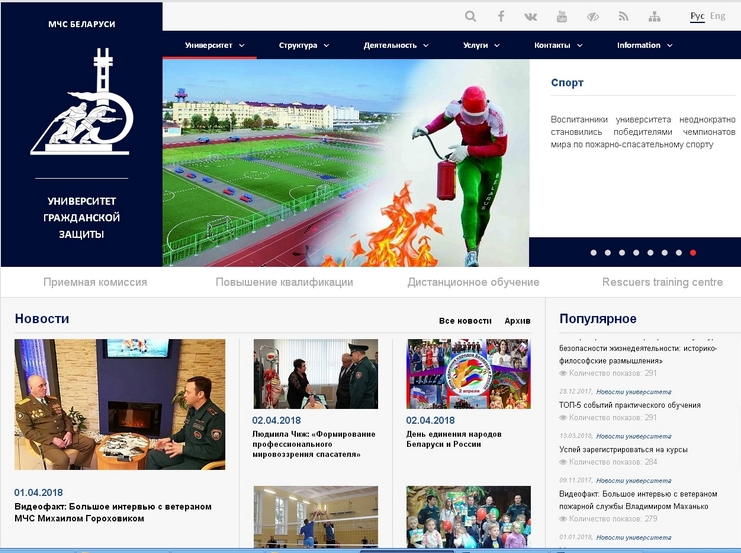
Task: Open the Архив news link
Action: pyautogui.click(x=518, y=321)
